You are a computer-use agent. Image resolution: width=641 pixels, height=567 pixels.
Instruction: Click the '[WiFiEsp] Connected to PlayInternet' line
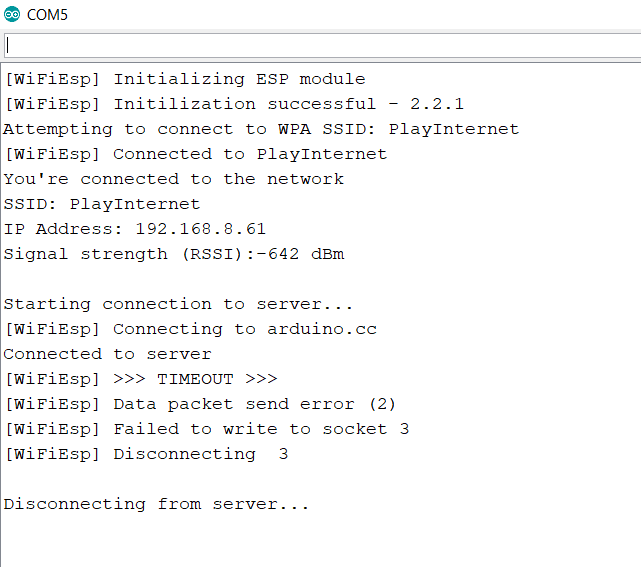(x=195, y=155)
